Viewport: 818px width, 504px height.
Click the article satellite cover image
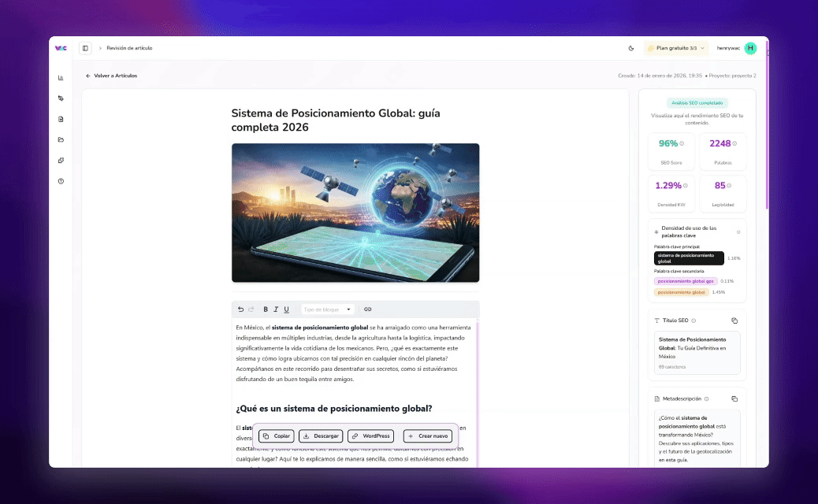tap(355, 213)
